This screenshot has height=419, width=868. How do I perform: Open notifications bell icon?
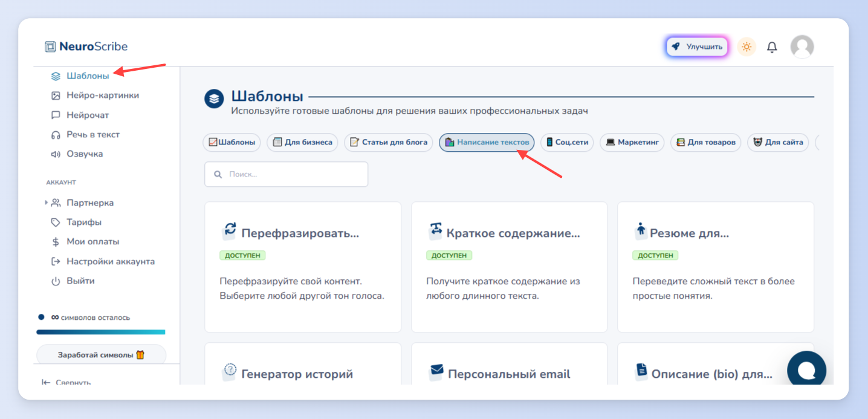[x=772, y=47]
